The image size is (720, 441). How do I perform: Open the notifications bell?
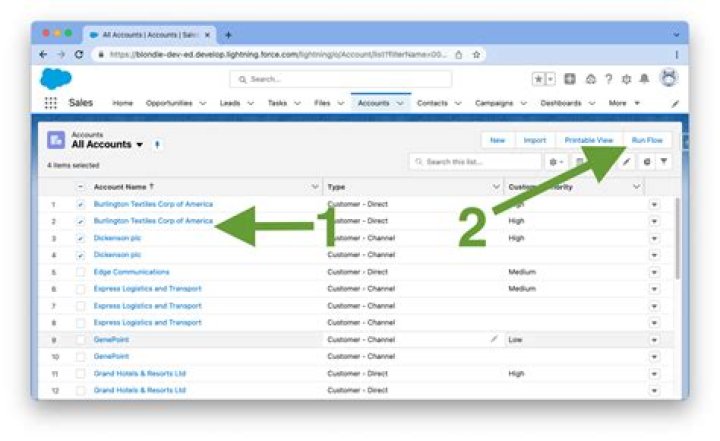click(644, 79)
